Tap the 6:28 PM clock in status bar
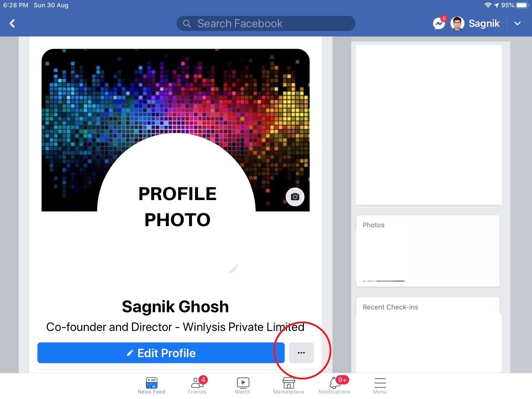Screen dimensions: 532x399 16,5
